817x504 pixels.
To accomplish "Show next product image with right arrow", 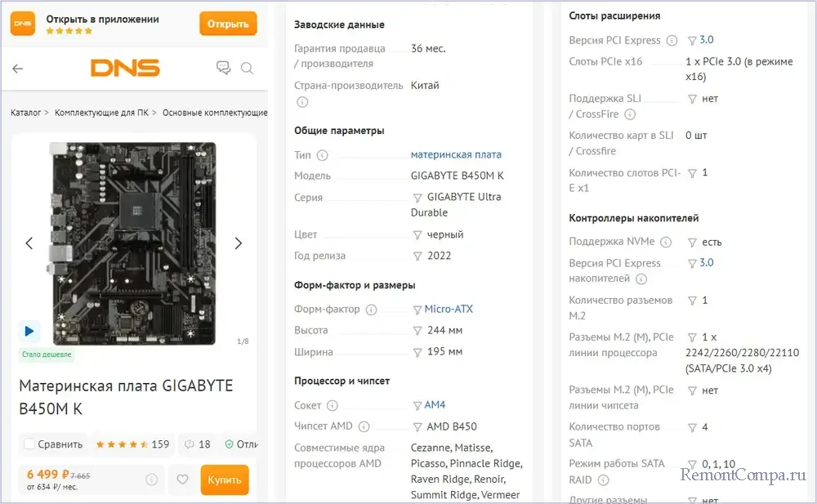I will (x=239, y=243).
